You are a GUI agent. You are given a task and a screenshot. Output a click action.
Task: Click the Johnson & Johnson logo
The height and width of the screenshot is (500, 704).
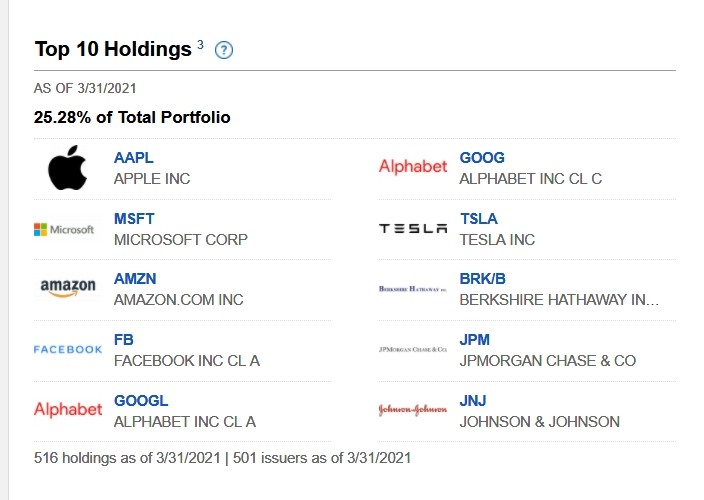(413, 409)
